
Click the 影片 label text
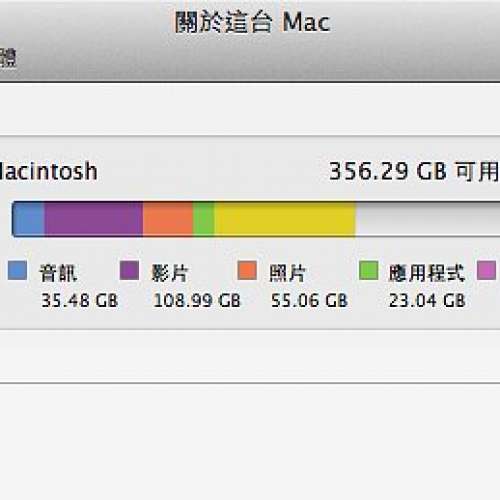click(x=170, y=273)
